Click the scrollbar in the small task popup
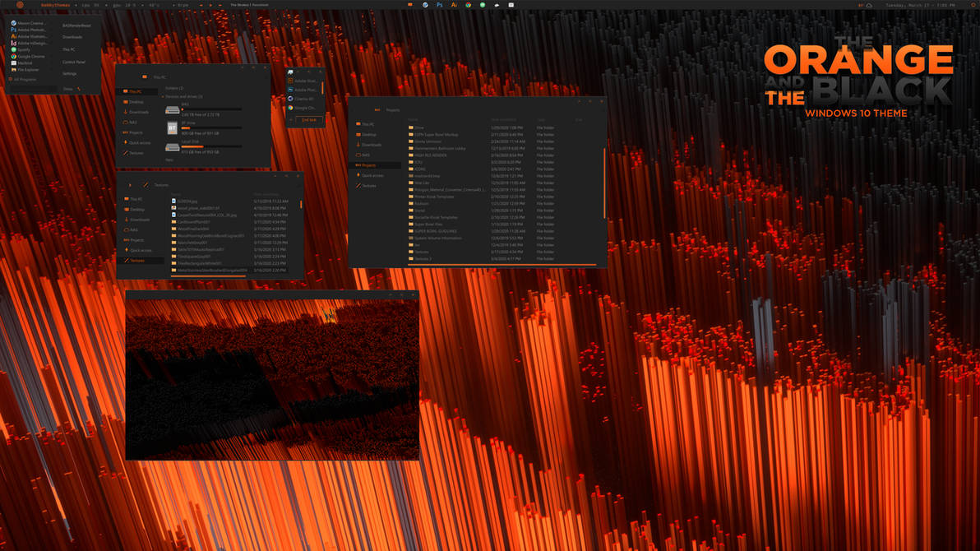The image size is (980, 551). [322, 87]
